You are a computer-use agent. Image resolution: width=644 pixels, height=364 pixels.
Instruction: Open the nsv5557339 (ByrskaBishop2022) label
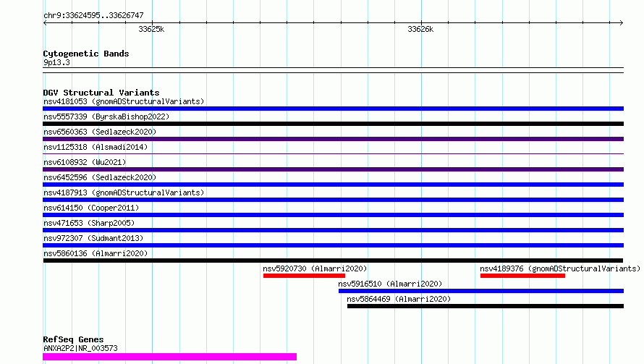(x=106, y=117)
